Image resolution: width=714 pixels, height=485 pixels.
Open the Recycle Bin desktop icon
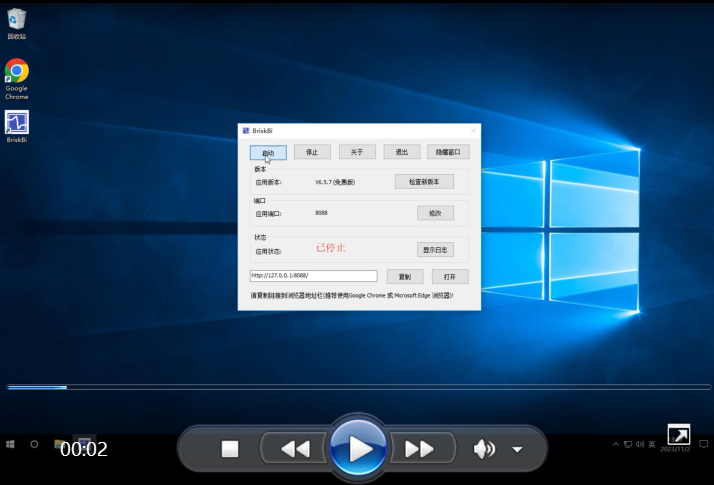pos(17,24)
